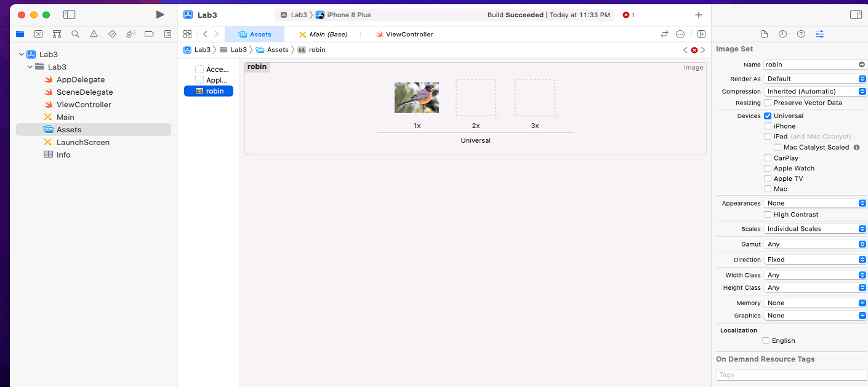Open the Gamut dropdown
The height and width of the screenshot is (387, 868).
(x=815, y=244)
